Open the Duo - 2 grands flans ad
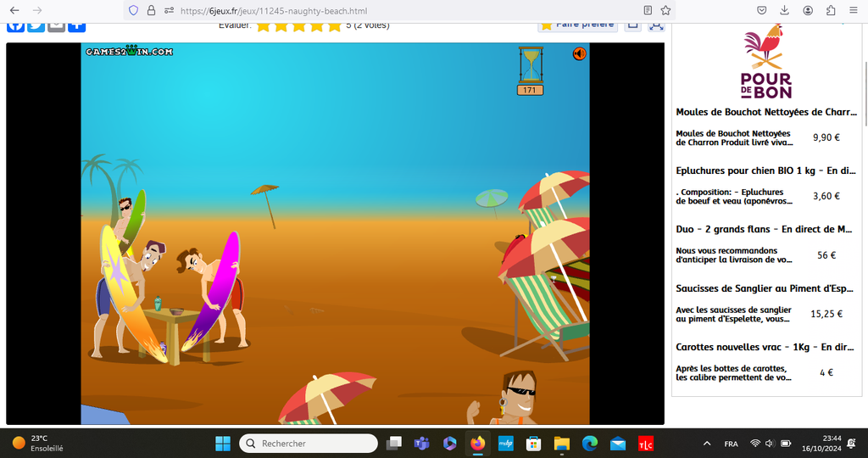This screenshot has width=868, height=458. (764, 229)
